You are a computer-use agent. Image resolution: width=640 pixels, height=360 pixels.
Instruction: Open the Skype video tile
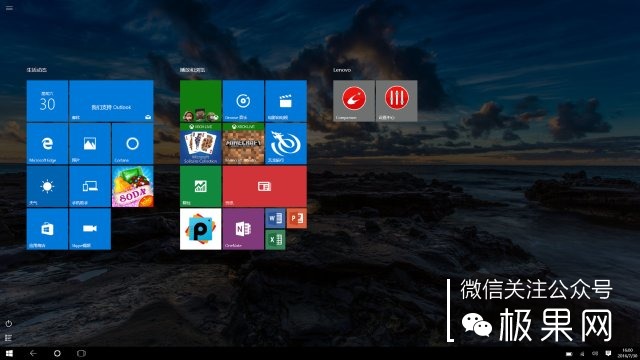[x=90, y=229]
